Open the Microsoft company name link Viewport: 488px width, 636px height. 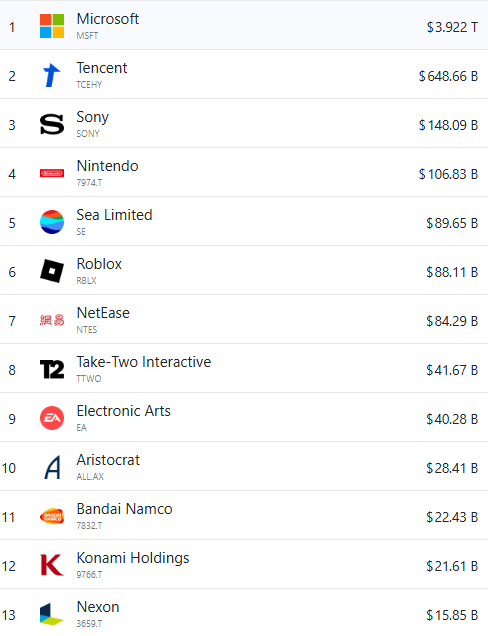107,19
